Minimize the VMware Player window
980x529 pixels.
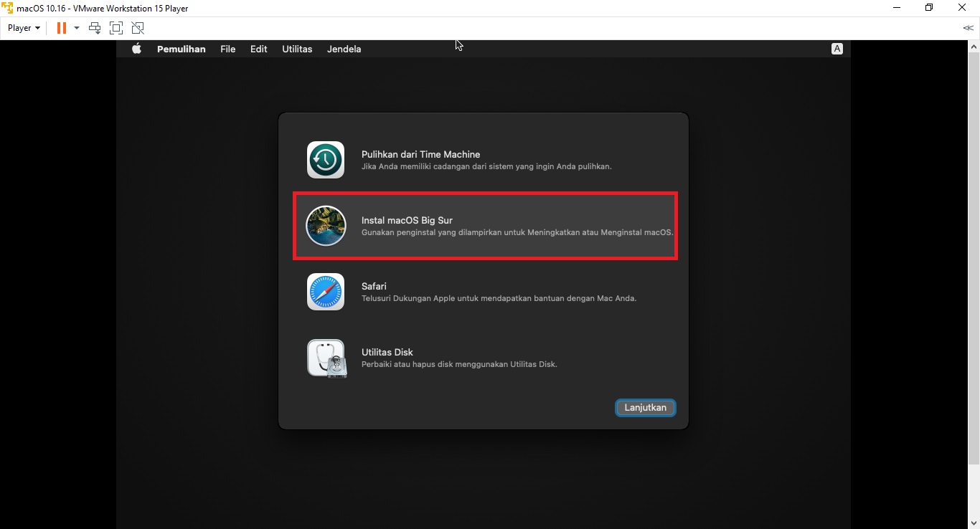coord(897,8)
